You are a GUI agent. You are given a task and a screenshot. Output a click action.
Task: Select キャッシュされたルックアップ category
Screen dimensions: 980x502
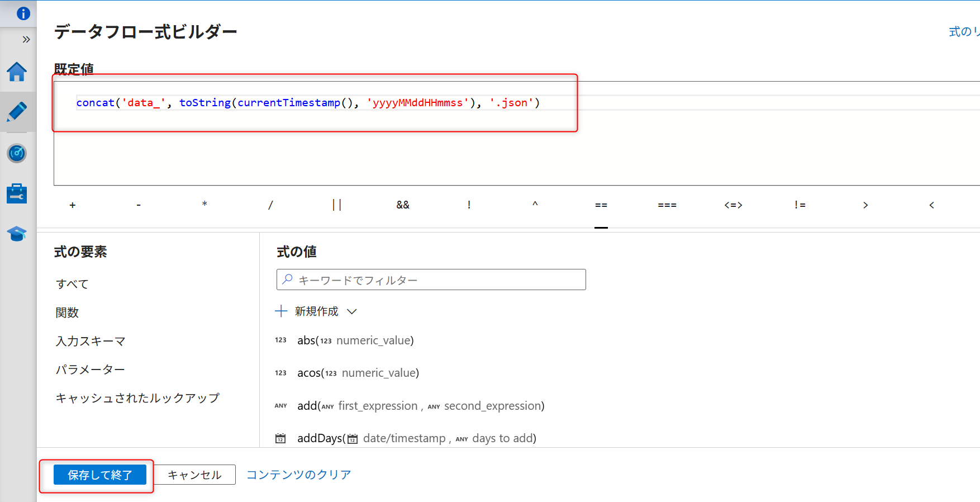(x=137, y=398)
